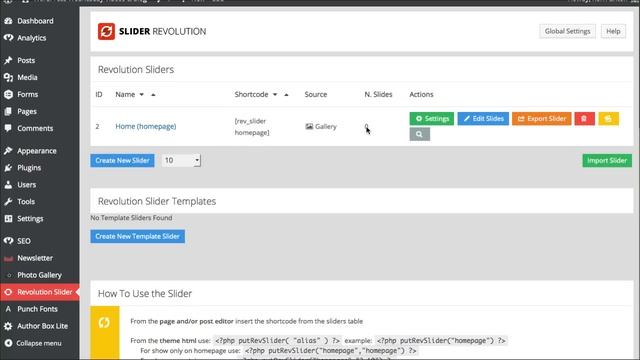Click the Newsletter sidebar icon

(x=8, y=258)
